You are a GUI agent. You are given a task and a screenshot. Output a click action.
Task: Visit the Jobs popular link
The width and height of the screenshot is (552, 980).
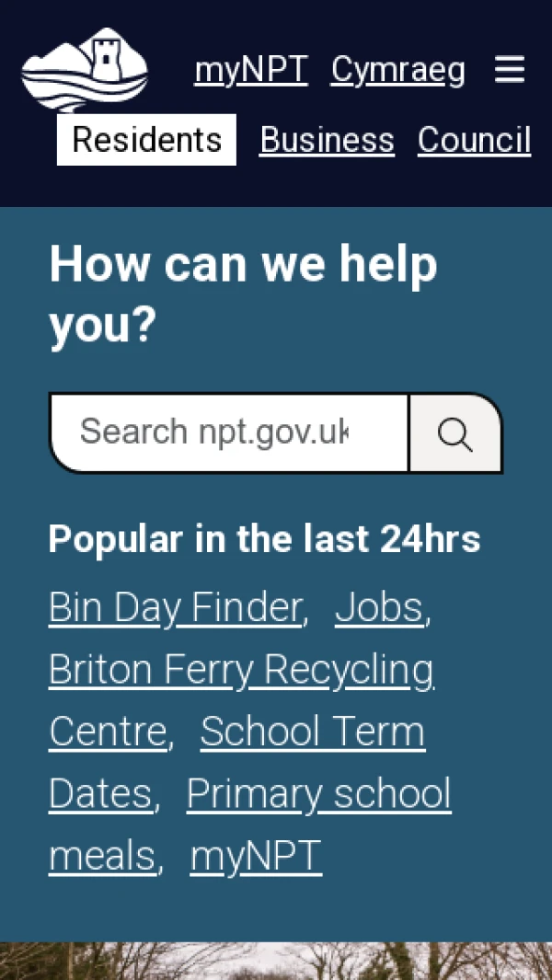[379, 607]
